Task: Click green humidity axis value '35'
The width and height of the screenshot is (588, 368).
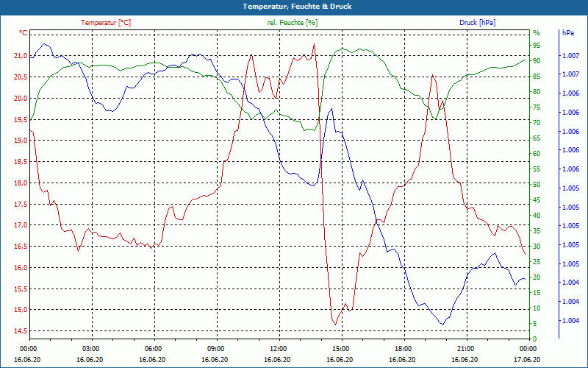Action: pyautogui.click(x=537, y=231)
